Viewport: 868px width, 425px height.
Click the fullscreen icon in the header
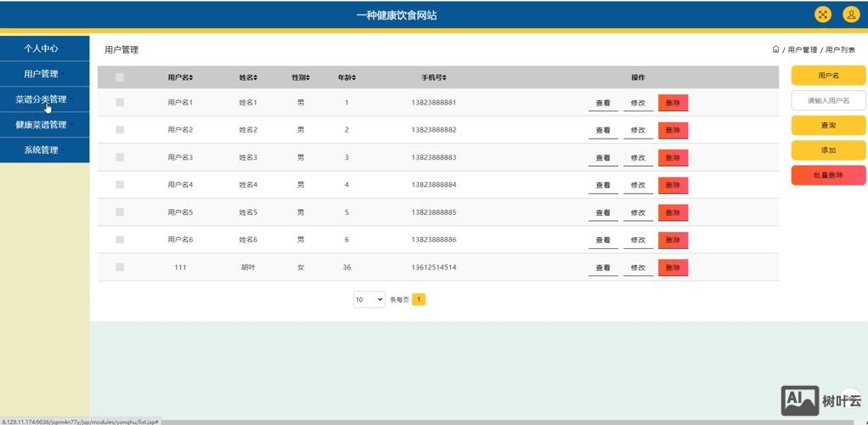(x=823, y=15)
